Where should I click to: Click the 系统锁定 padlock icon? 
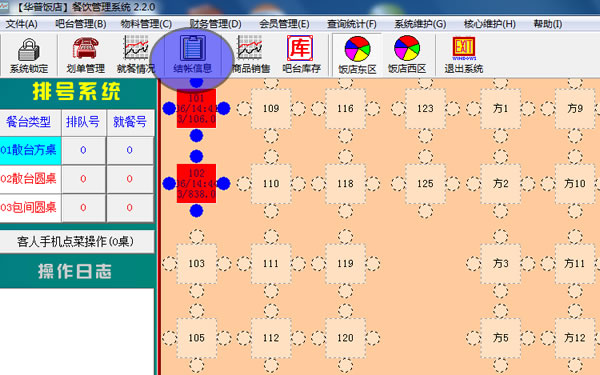point(29,50)
